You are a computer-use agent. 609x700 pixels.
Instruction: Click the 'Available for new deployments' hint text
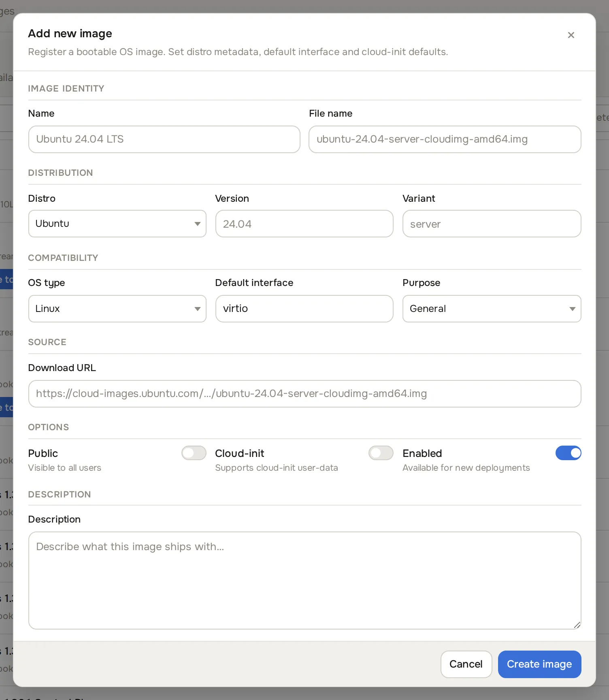click(x=466, y=468)
